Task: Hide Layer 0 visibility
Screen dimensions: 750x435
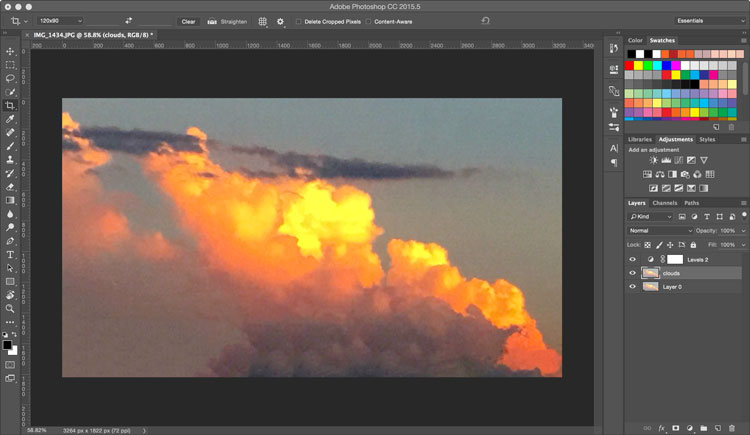Action: coord(632,287)
